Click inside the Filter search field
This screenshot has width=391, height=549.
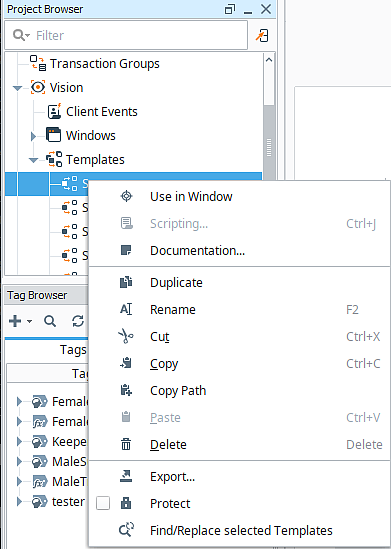tap(126, 35)
